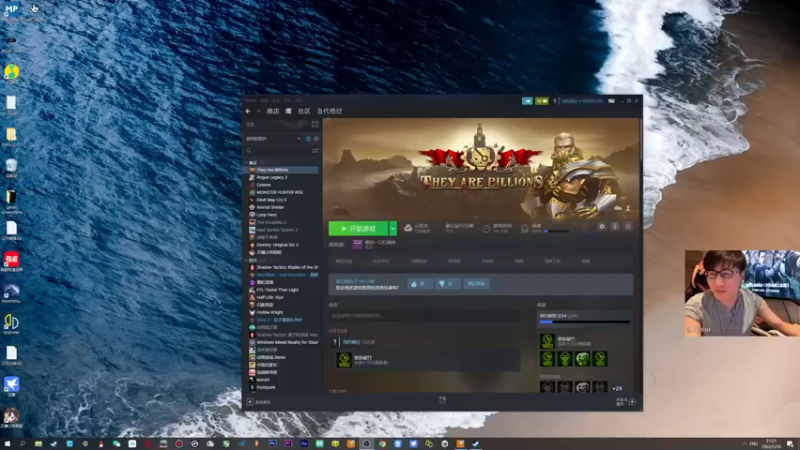Click the Big Picture mode icon

pyautogui.click(x=611, y=101)
